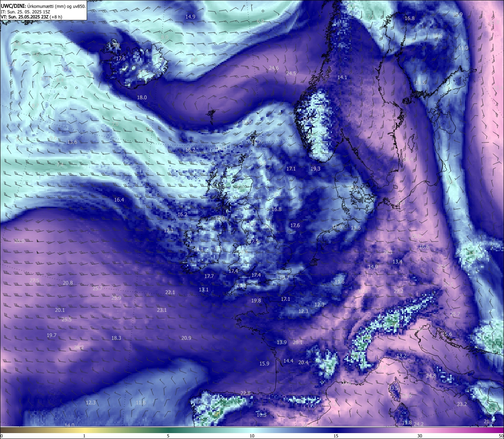
Task: Click the 12.1 value label
Action: pyautogui.click(x=169, y=230)
